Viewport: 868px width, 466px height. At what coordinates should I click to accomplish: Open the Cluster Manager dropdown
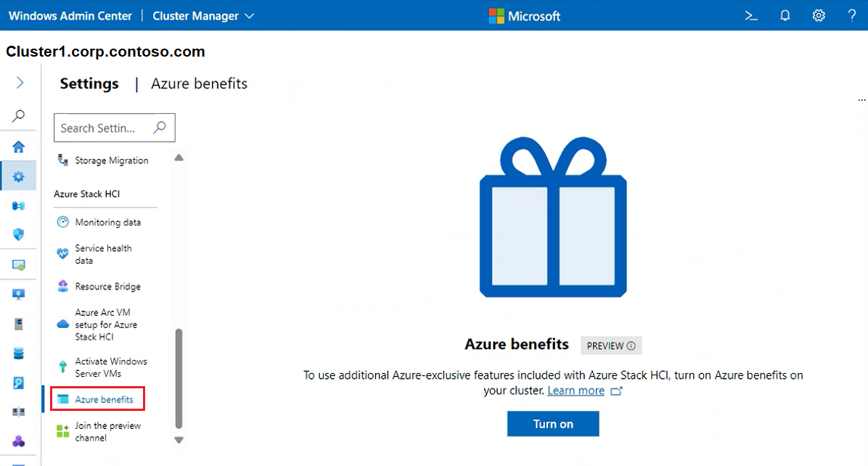202,15
